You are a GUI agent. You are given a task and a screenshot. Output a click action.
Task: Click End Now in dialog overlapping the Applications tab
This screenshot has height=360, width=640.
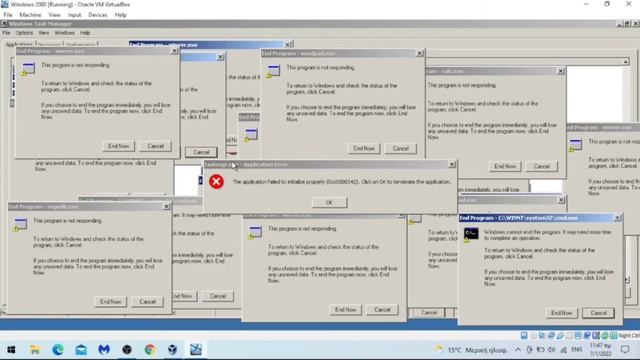tap(118, 146)
